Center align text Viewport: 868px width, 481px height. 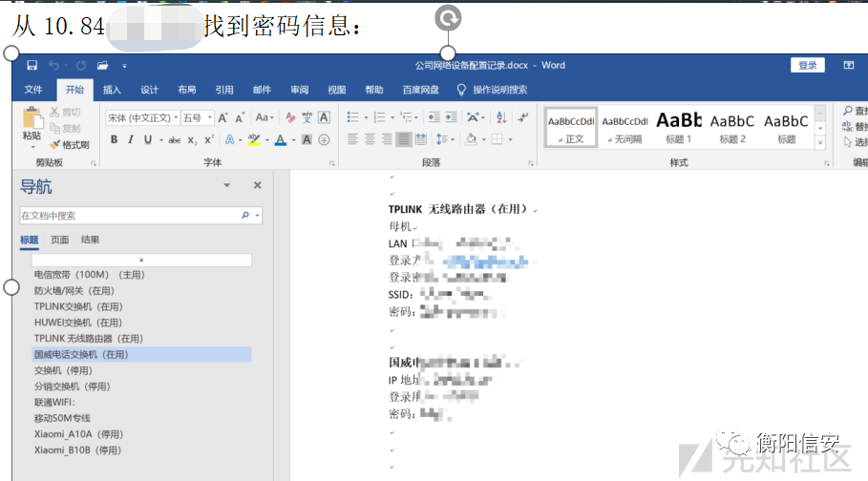point(370,139)
